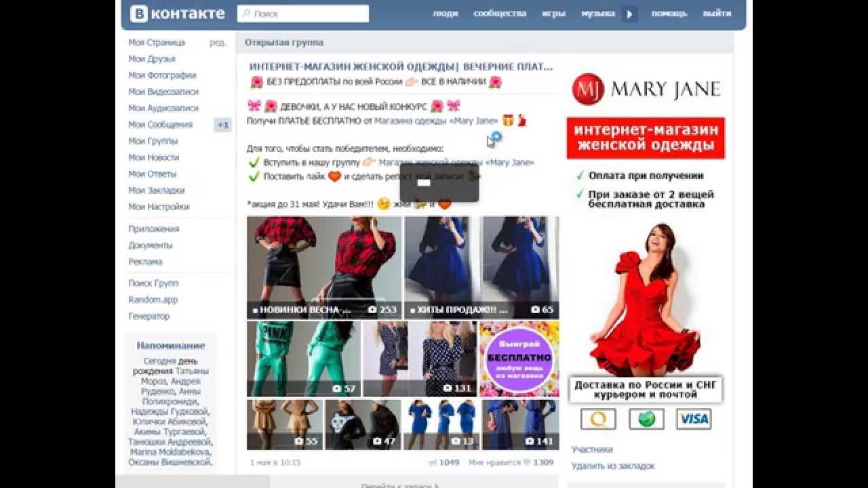
Task: Open the люди menu item
Action: point(446,14)
